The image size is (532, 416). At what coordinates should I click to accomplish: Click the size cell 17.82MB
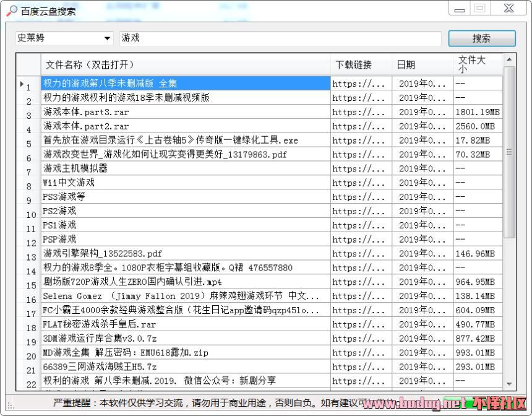tap(478, 140)
